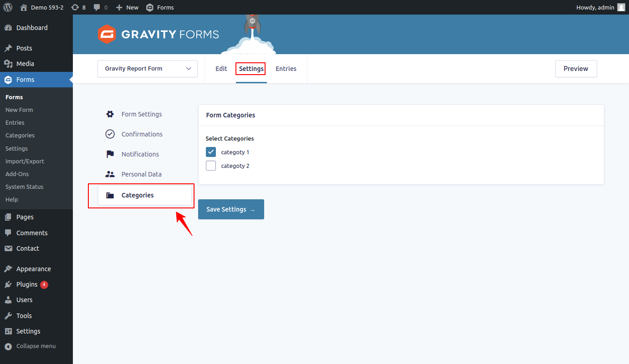
Task: Click the Gravity Forms hexagon logo
Action: click(x=107, y=34)
